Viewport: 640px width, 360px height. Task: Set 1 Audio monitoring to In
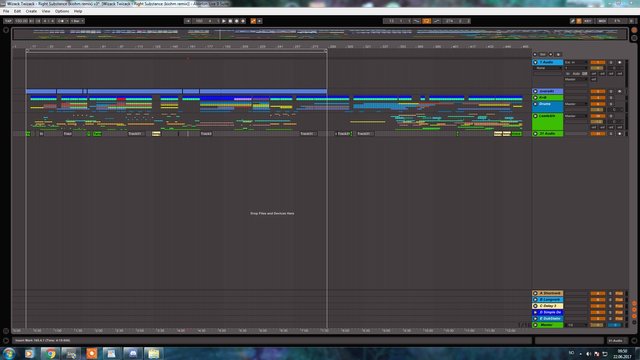[568, 73]
